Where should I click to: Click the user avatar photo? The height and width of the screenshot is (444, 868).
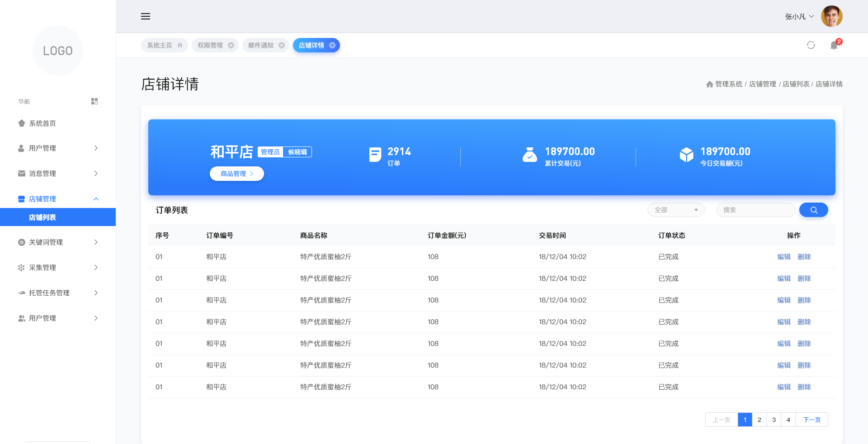pos(832,16)
